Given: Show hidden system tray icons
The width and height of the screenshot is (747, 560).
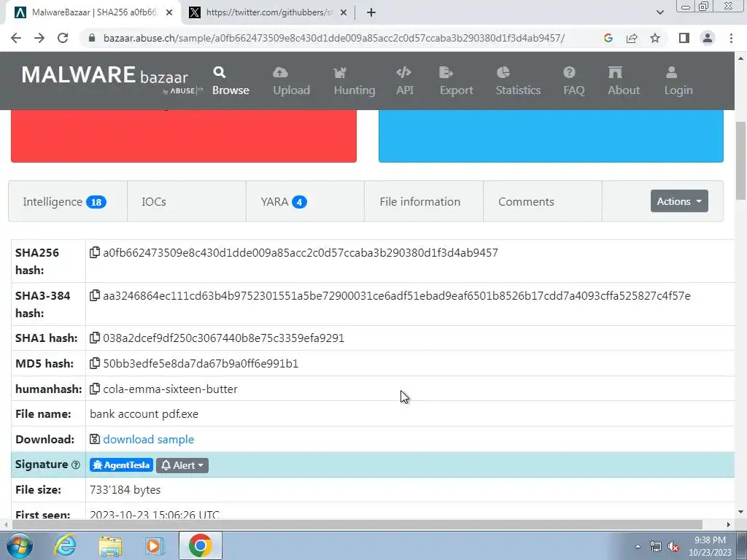Looking at the screenshot, I should (x=638, y=546).
